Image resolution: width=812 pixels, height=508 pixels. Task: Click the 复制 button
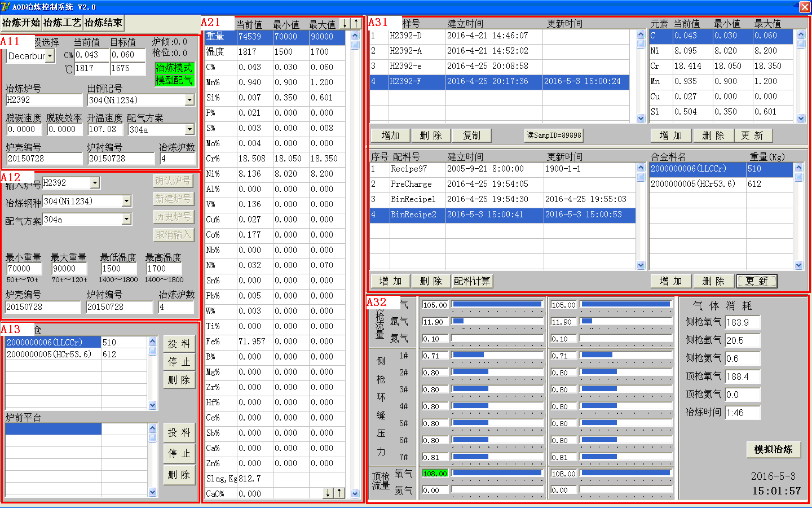point(472,135)
